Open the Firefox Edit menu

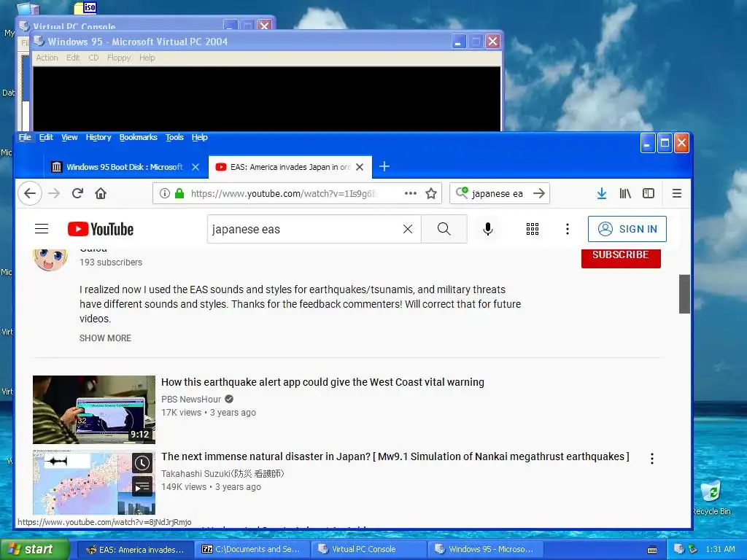46,137
